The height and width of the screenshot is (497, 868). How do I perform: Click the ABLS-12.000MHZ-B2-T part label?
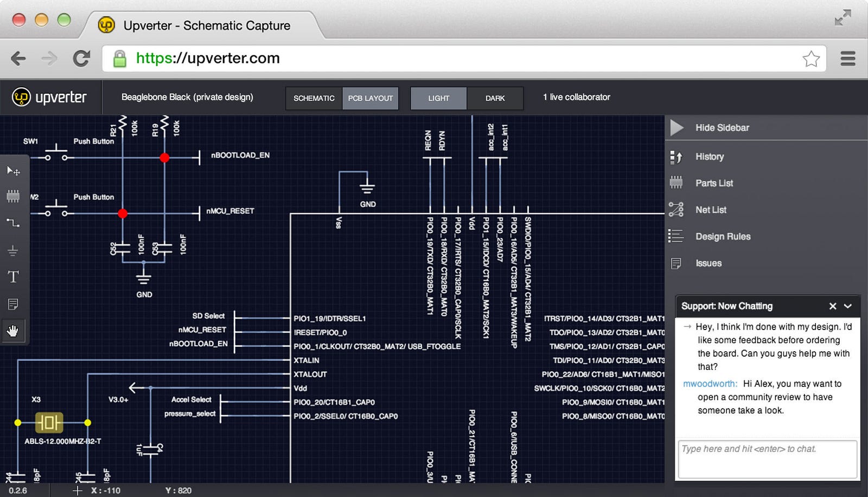point(63,441)
